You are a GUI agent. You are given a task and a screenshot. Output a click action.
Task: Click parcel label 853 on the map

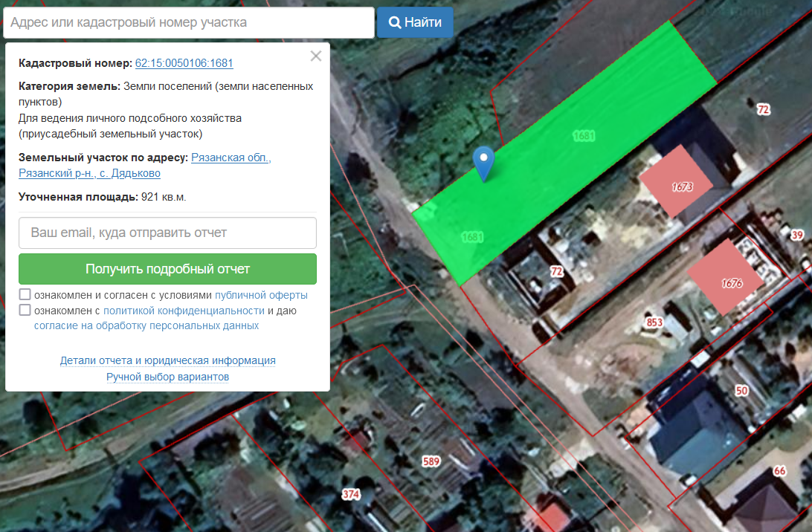pyautogui.click(x=654, y=322)
